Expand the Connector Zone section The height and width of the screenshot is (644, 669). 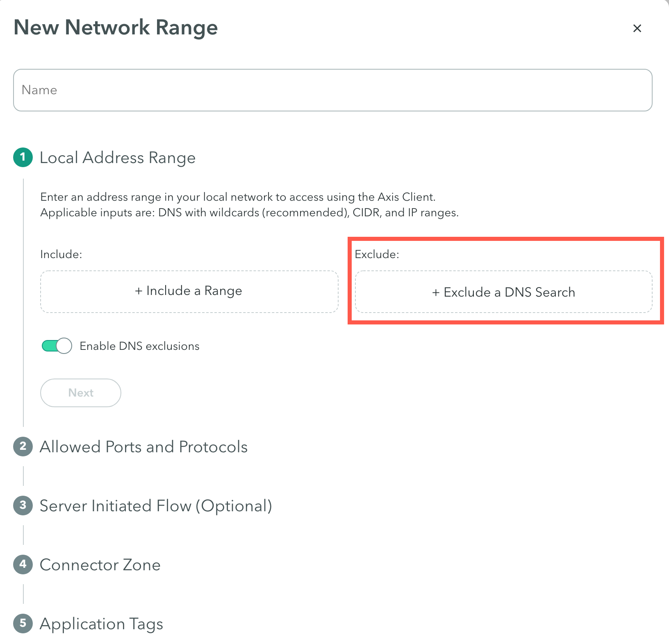point(100,565)
